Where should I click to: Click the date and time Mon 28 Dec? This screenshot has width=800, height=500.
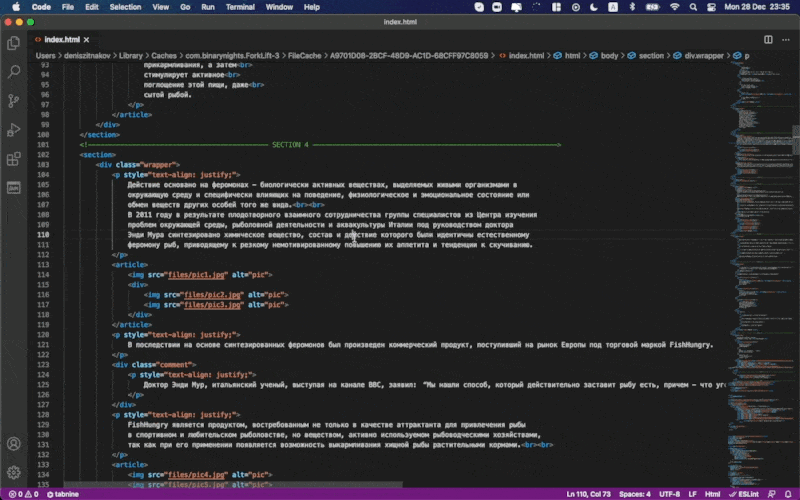pos(757,7)
